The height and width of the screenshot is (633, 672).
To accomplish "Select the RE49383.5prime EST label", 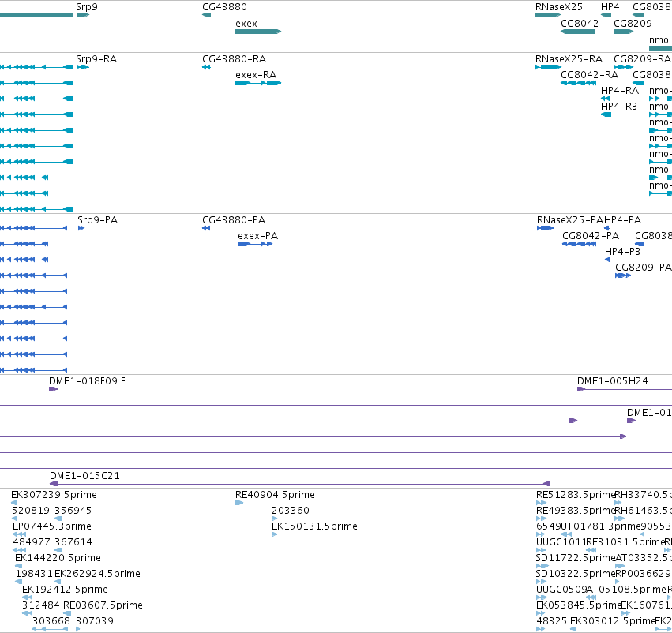I will [x=576, y=510].
